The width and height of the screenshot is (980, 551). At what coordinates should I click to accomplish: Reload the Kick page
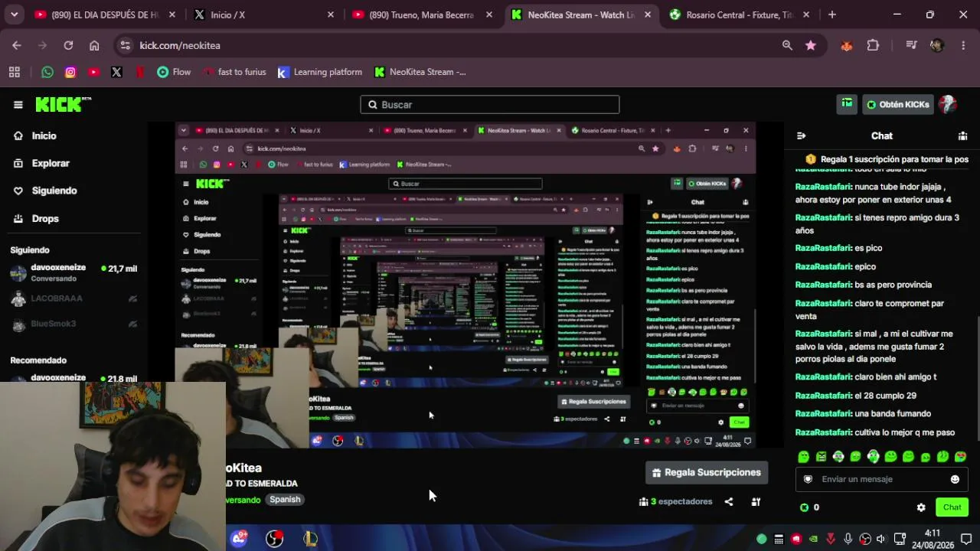pyautogui.click(x=68, y=45)
